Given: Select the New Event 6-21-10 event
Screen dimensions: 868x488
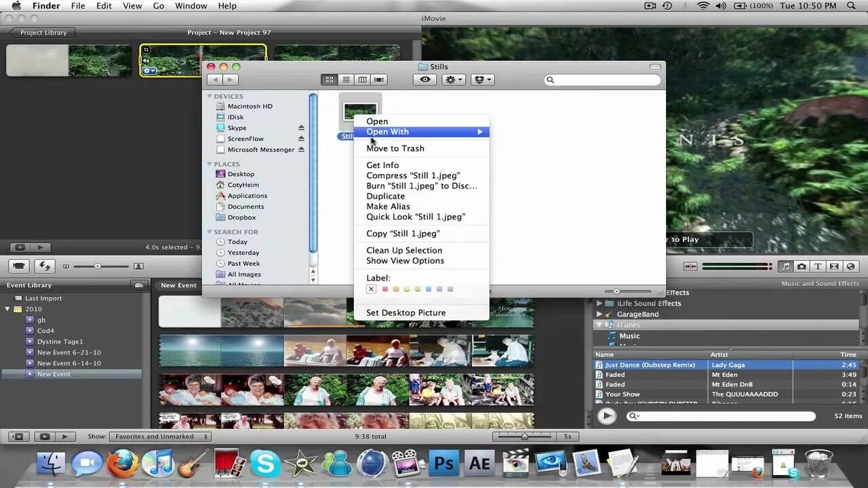Looking at the screenshot, I should pyautogui.click(x=68, y=352).
